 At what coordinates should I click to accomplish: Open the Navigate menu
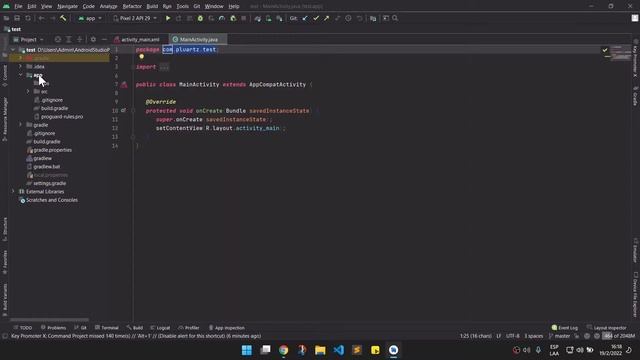(x=67, y=7)
